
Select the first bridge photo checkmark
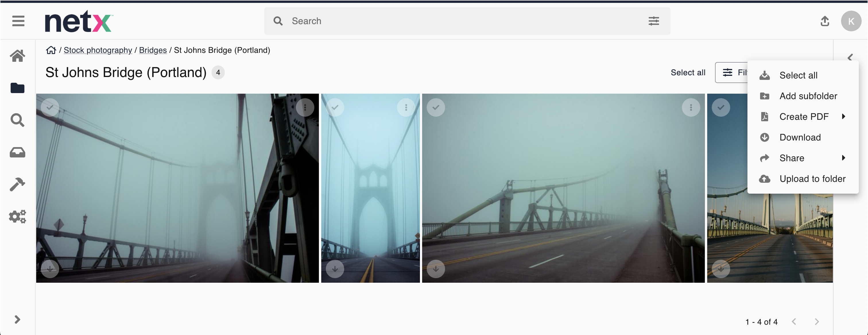[x=50, y=107]
